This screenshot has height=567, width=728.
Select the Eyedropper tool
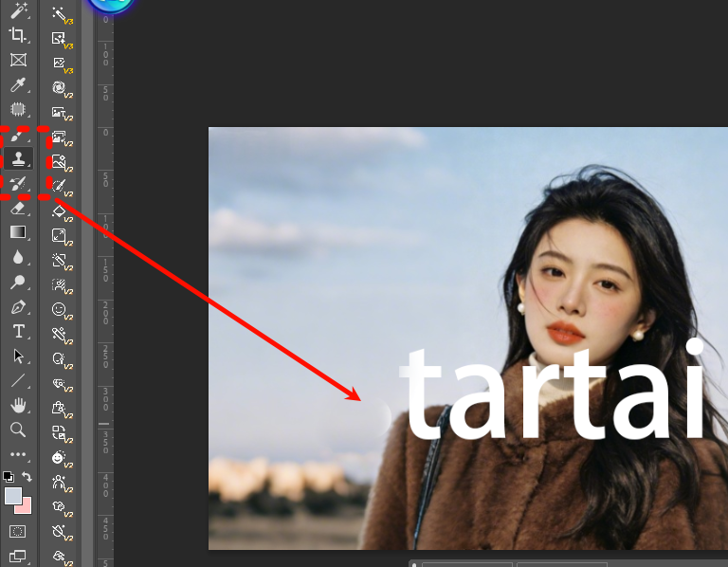coord(18,85)
